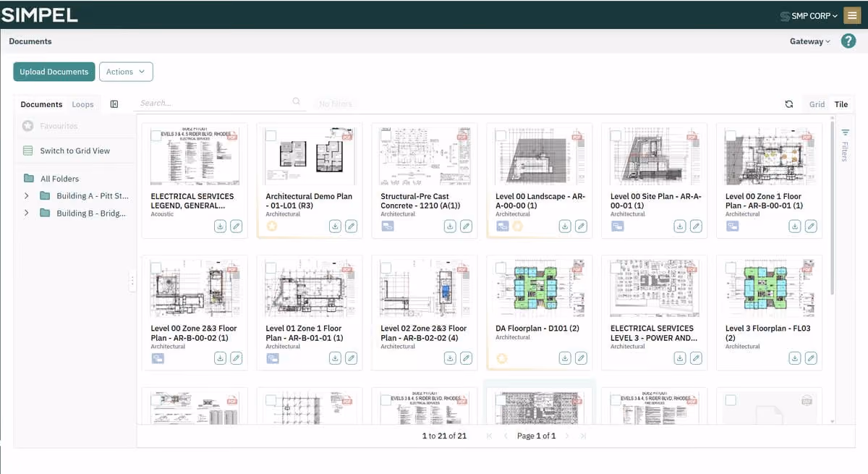
Task: Open the Filters side panel
Action: point(845,144)
